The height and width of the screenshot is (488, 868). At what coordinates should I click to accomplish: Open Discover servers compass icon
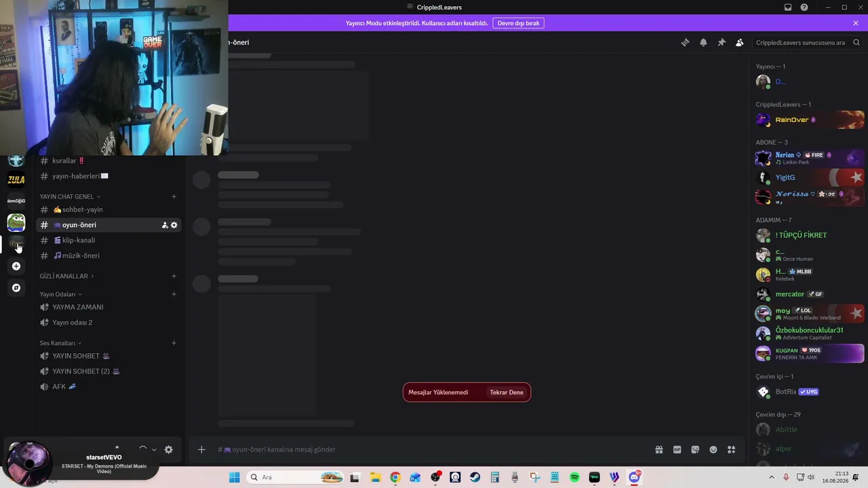click(16, 288)
